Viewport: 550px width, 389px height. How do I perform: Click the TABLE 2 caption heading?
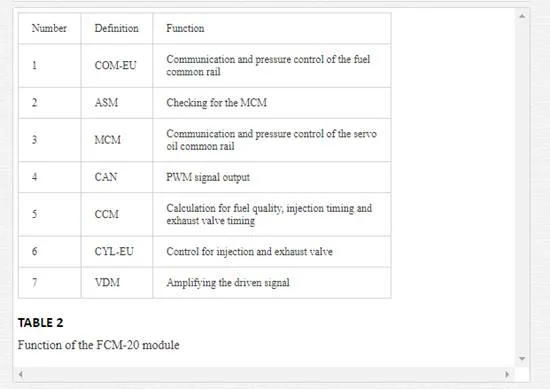41,323
